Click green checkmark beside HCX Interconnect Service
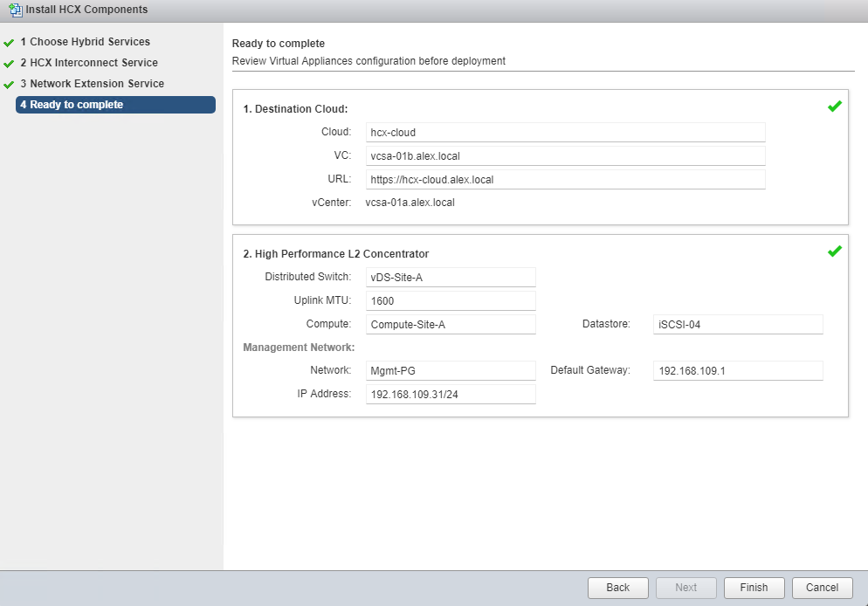 click(10, 63)
